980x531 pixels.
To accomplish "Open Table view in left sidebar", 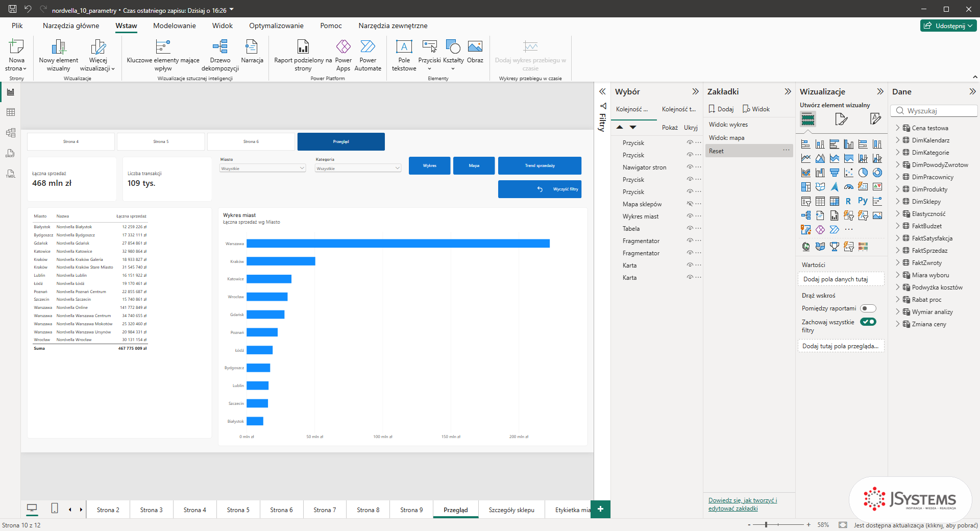I will tap(10, 112).
